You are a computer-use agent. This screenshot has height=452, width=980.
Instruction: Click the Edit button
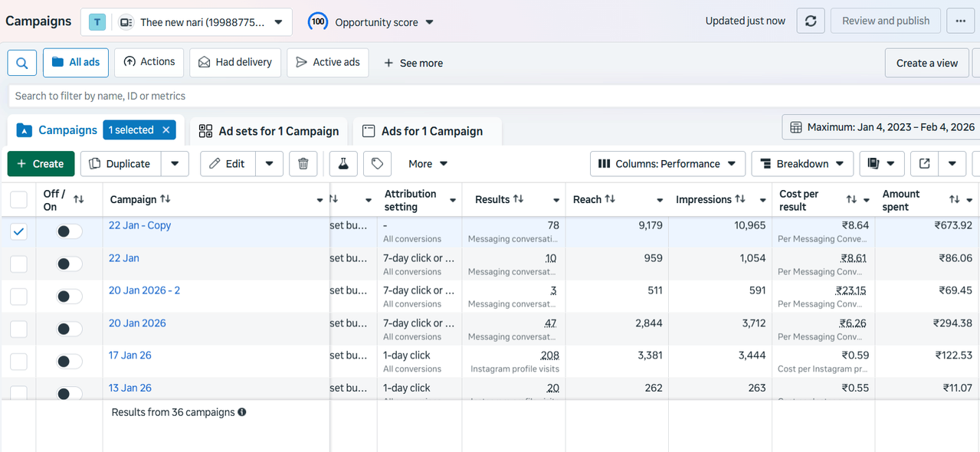(228, 163)
